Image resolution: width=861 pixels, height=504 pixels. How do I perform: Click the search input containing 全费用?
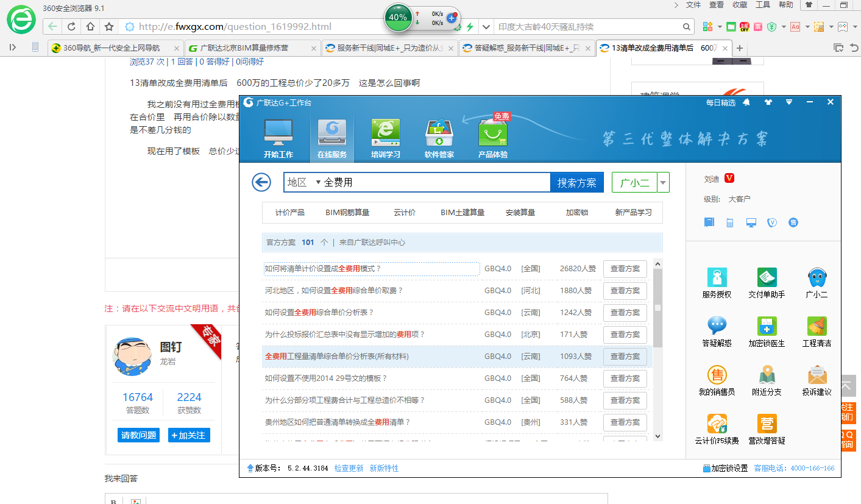pyautogui.click(x=436, y=182)
